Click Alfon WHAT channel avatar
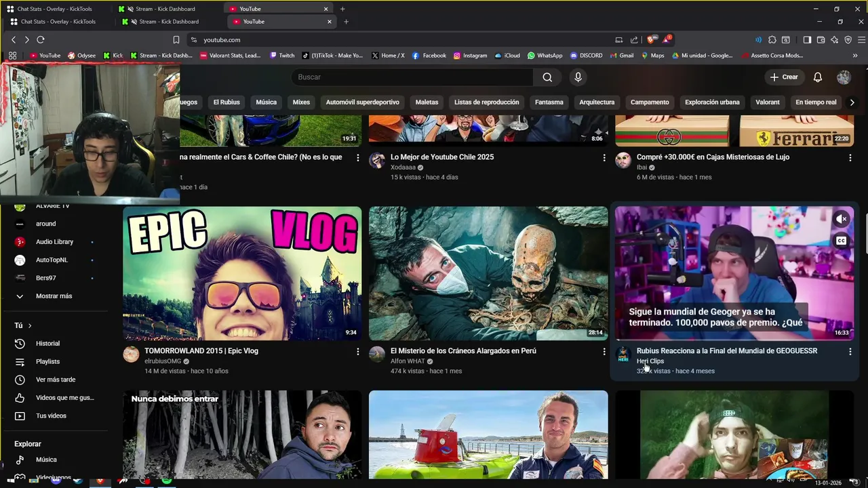Viewport: 868px width, 488px height. coord(377,354)
